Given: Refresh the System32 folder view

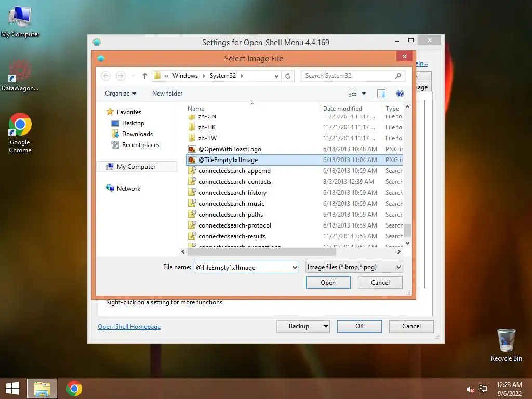Looking at the screenshot, I should point(288,76).
